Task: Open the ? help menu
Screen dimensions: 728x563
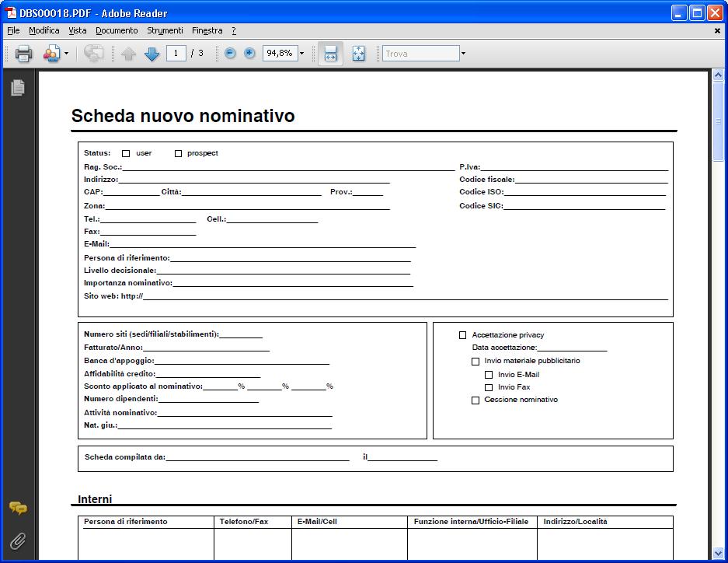Action: [234, 30]
